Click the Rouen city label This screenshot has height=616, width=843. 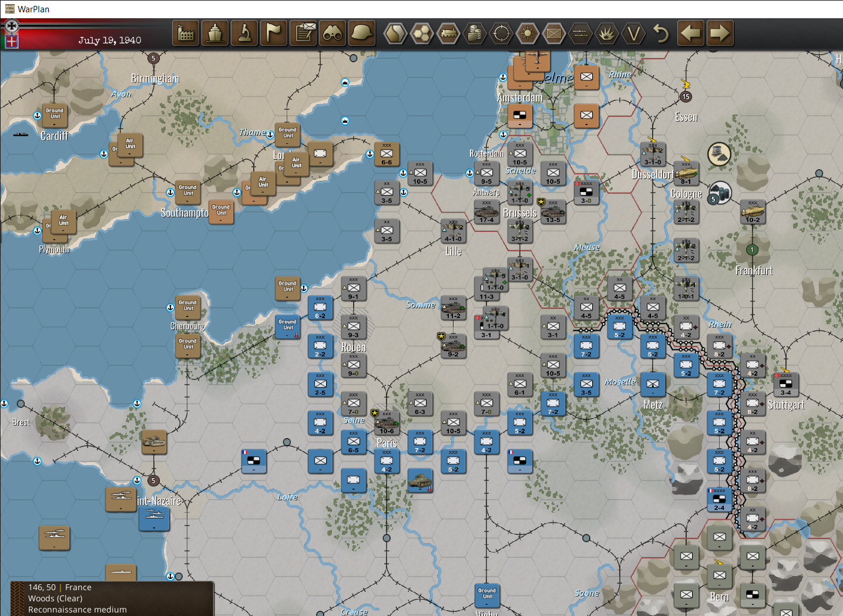354,347
